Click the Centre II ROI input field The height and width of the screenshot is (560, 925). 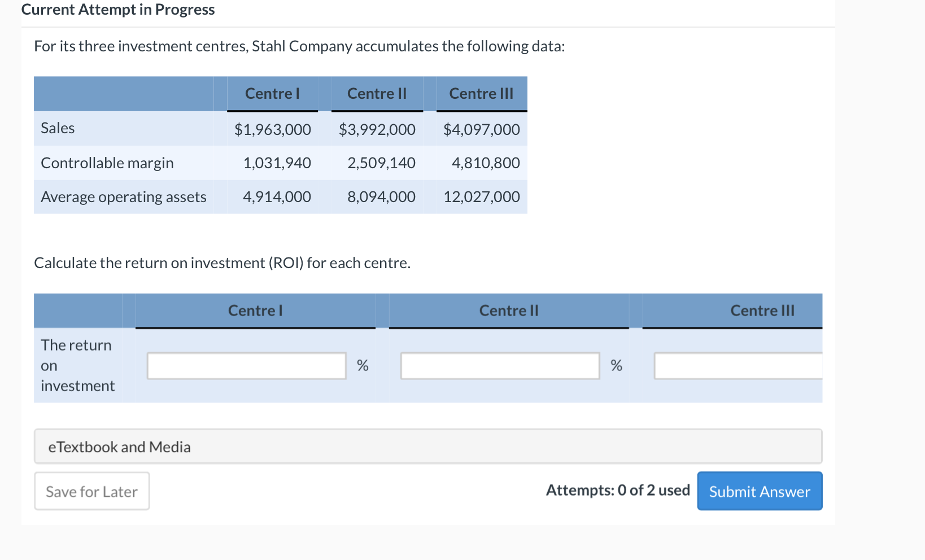point(499,366)
